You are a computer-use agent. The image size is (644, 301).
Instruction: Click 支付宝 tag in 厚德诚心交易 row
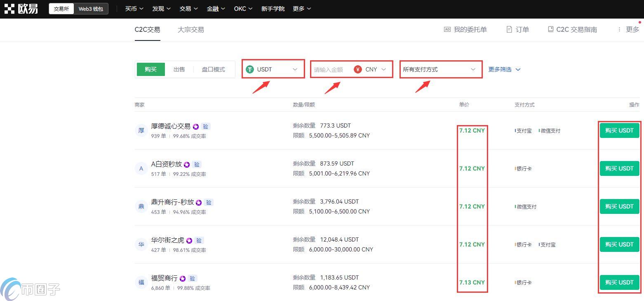tap(524, 130)
